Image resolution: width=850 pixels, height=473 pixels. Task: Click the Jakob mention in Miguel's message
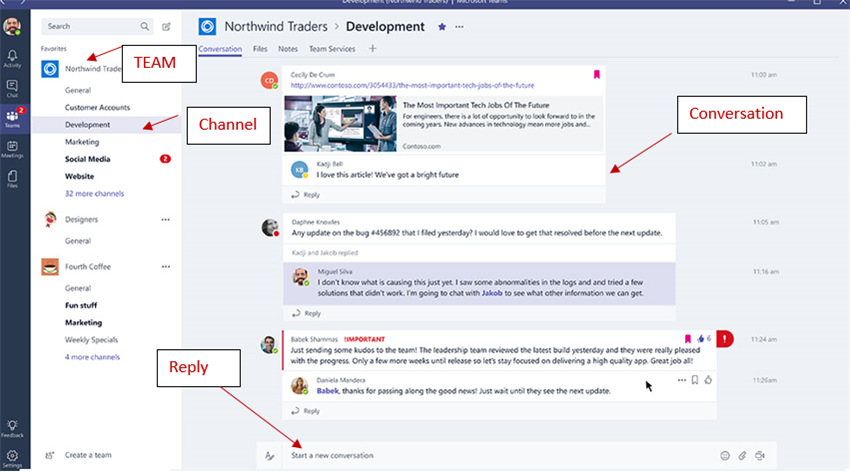point(492,293)
